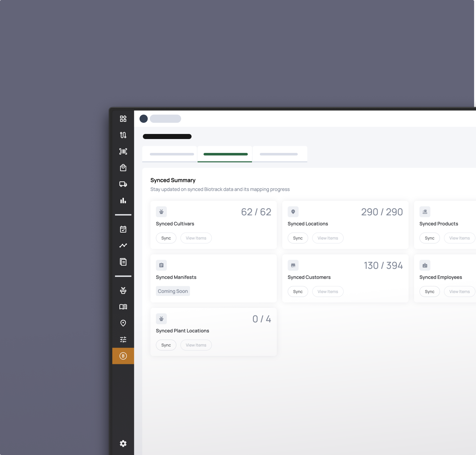
Task: Switch to the first gray placeholder tab
Action: [170, 154]
